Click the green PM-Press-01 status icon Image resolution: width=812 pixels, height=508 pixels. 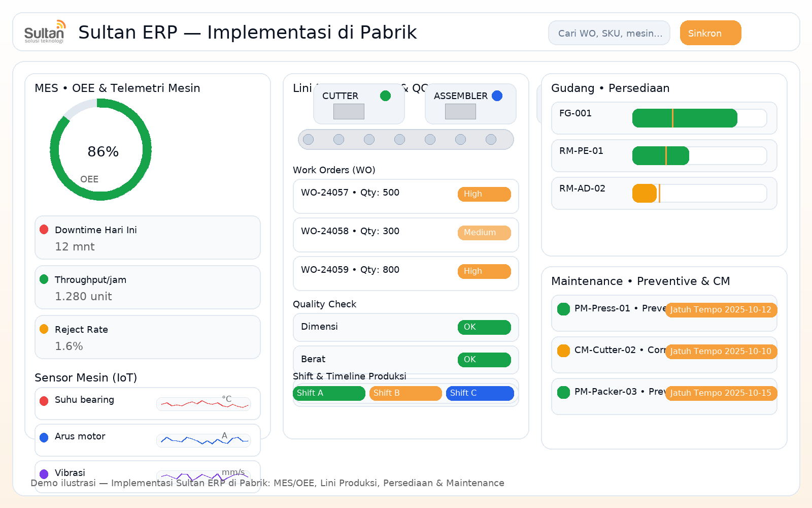[563, 308]
